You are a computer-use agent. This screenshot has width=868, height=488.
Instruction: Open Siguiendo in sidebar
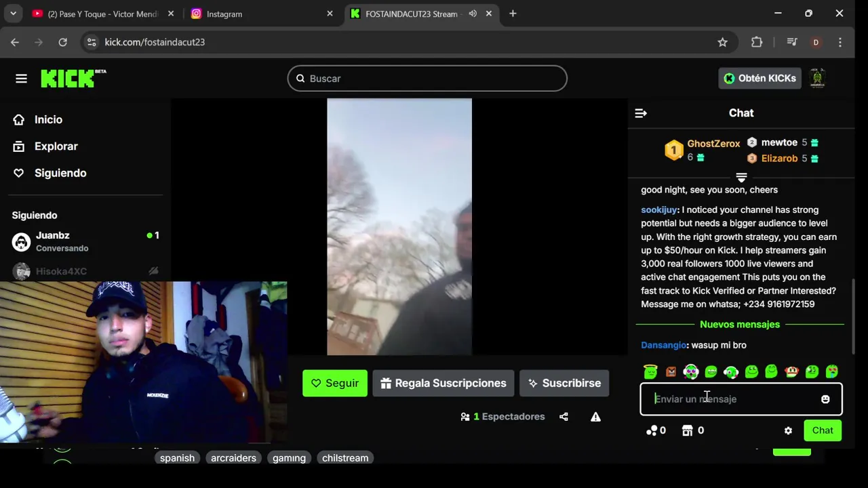60,173
